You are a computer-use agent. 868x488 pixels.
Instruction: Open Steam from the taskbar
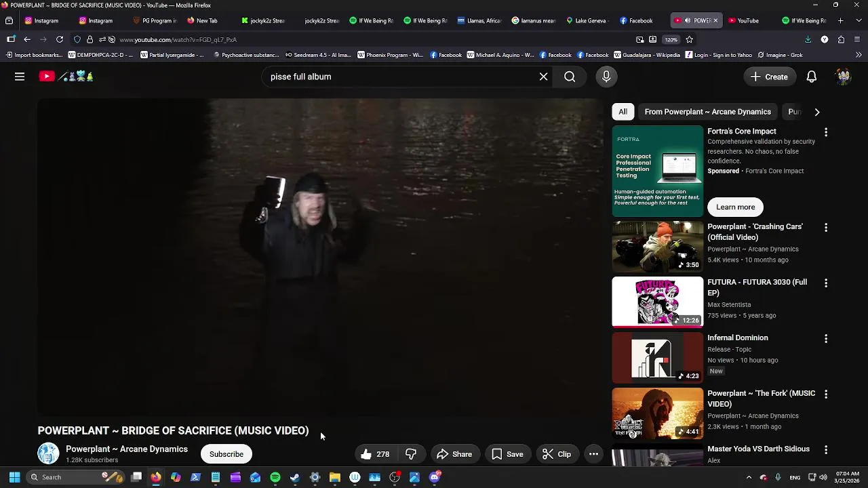295,477
